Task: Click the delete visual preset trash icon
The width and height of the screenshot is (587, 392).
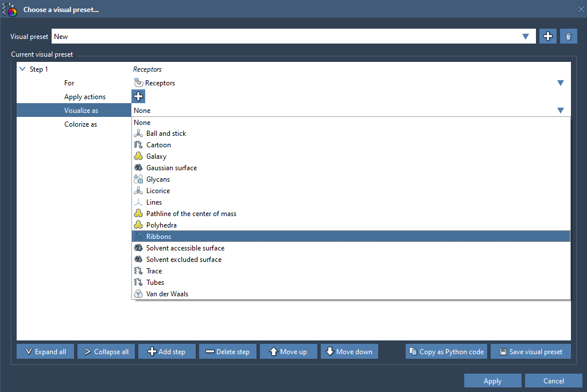Action: pos(568,37)
